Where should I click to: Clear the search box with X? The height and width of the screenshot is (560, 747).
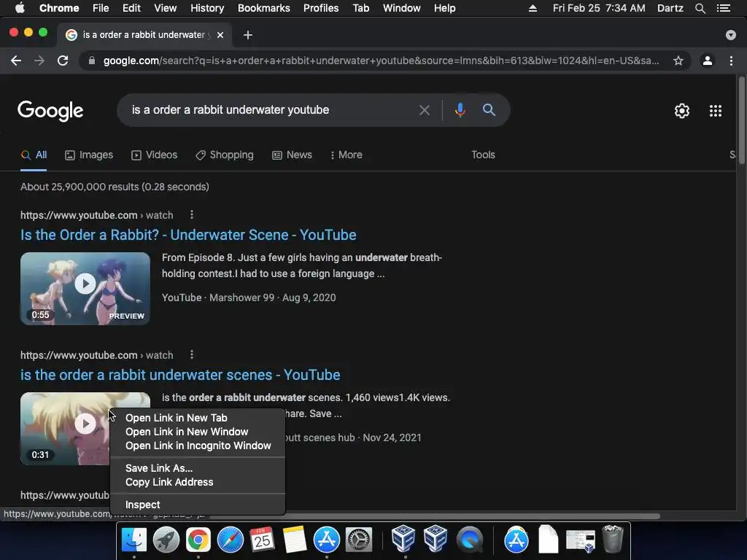coord(425,111)
